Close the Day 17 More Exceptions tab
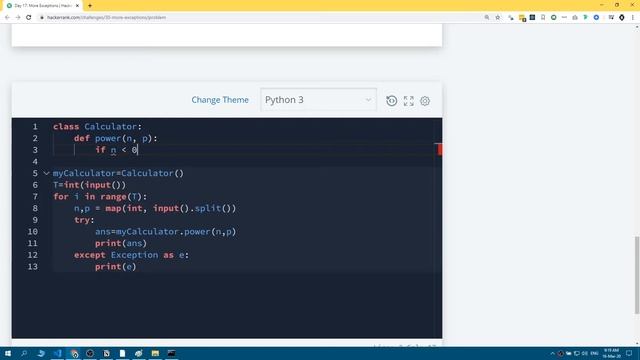Image resolution: width=640 pixels, height=360 pixels. pyautogui.click(x=77, y=6)
